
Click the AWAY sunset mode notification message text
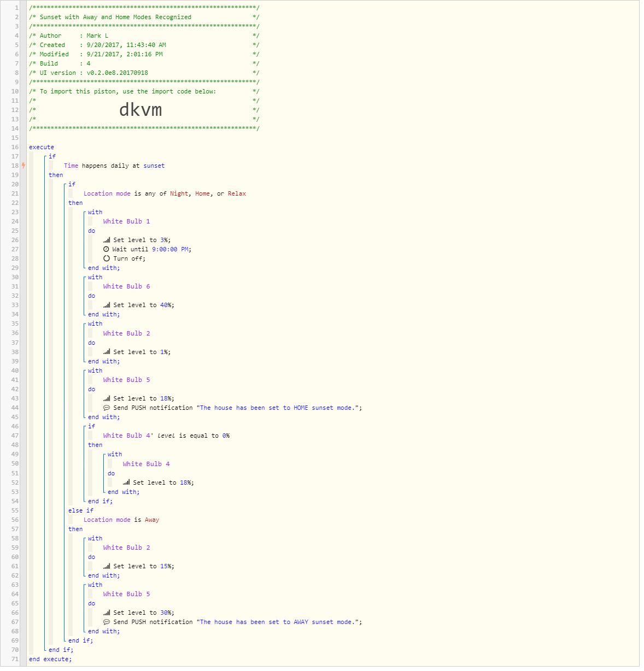coord(277,622)
